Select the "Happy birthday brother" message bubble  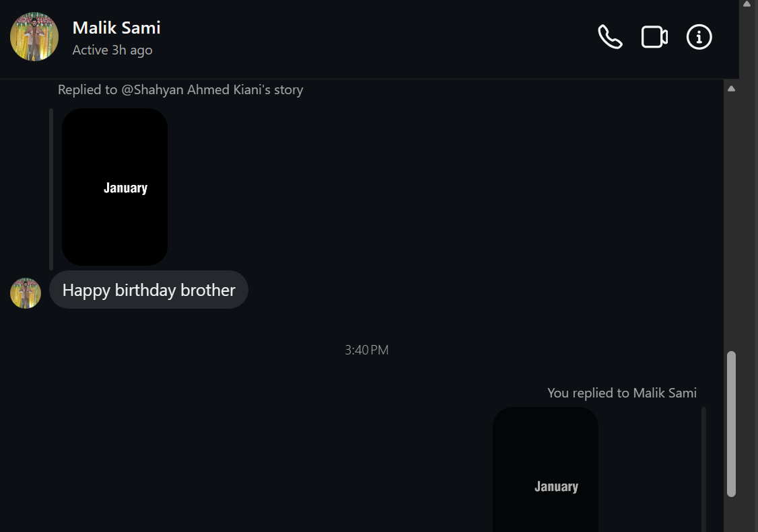(149, 290)
